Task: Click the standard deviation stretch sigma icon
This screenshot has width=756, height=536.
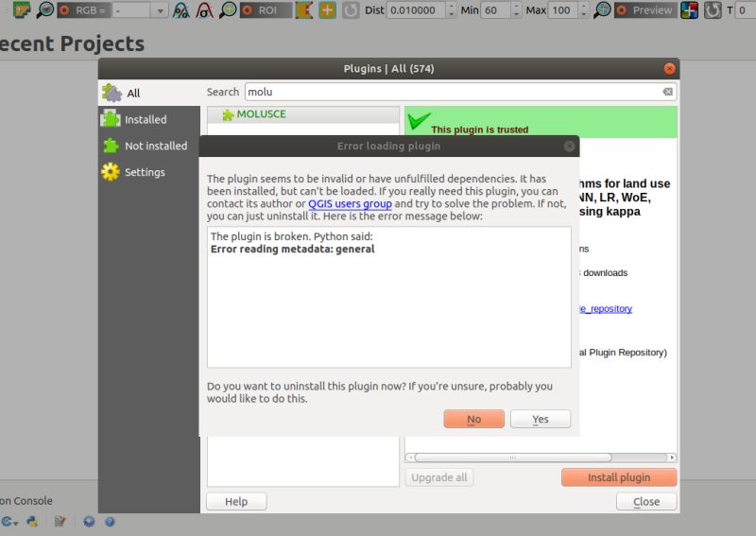Action: (204, 10)
